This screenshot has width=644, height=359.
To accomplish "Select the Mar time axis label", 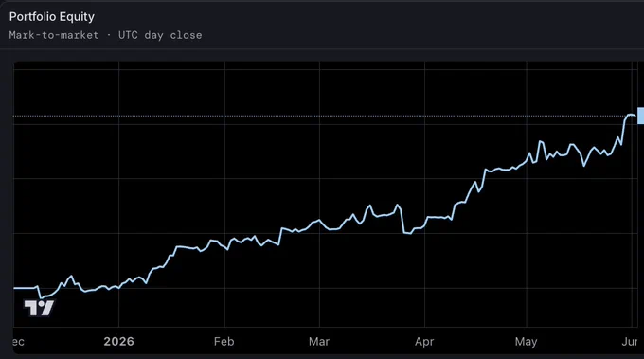I will click(319, 341).
